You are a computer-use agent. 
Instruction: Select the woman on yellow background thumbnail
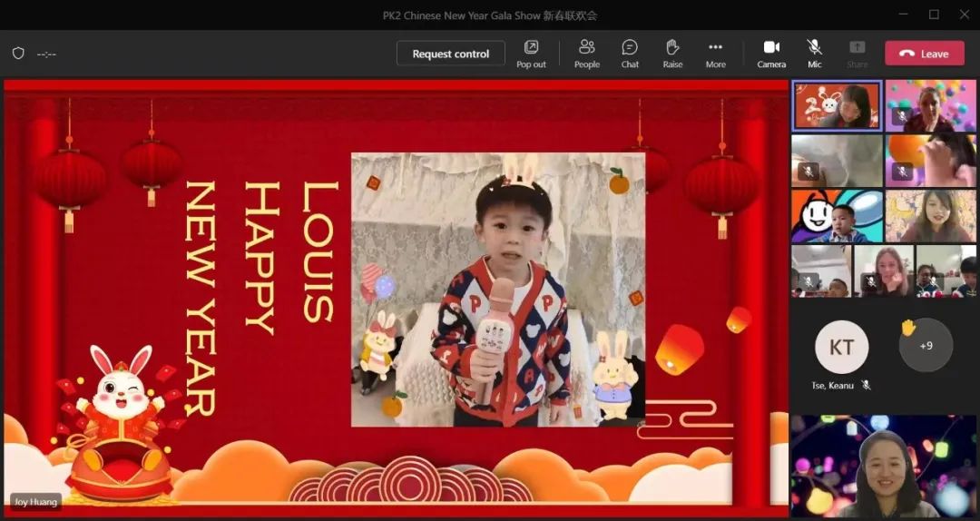(930, 216)
